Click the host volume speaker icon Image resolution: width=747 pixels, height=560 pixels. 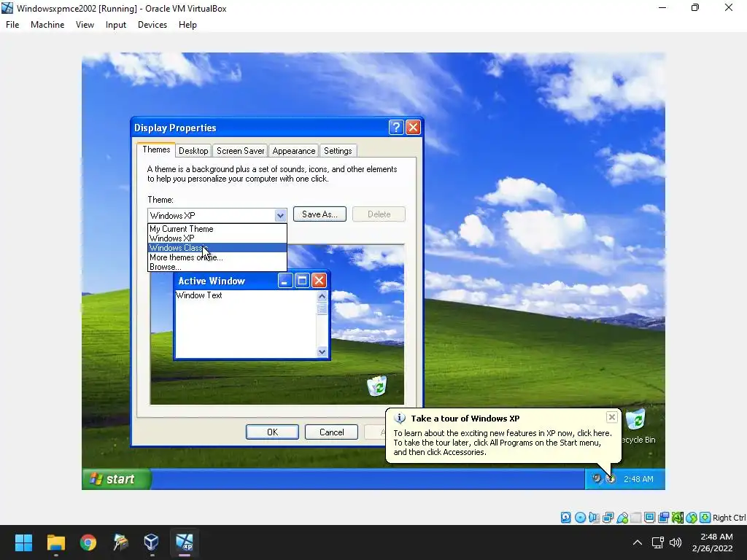(676, 542)
